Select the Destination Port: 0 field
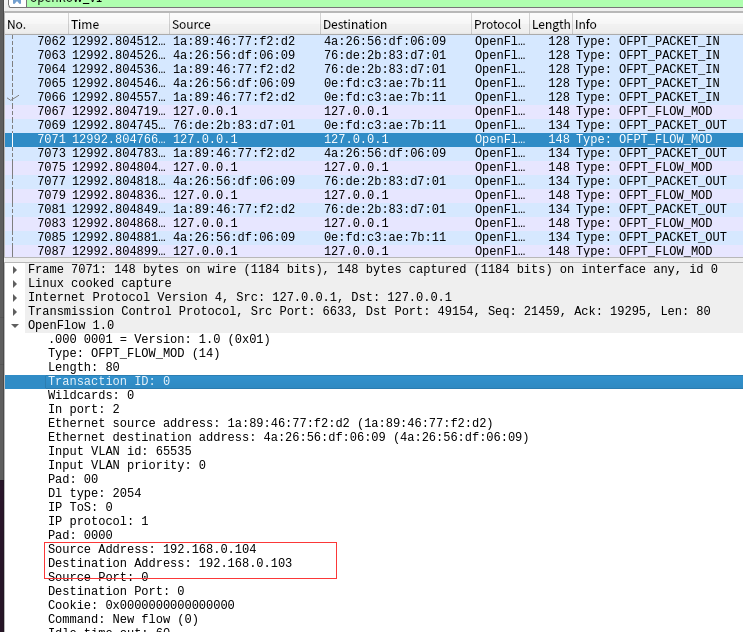743x632 pixels. (x=116, y=591)
